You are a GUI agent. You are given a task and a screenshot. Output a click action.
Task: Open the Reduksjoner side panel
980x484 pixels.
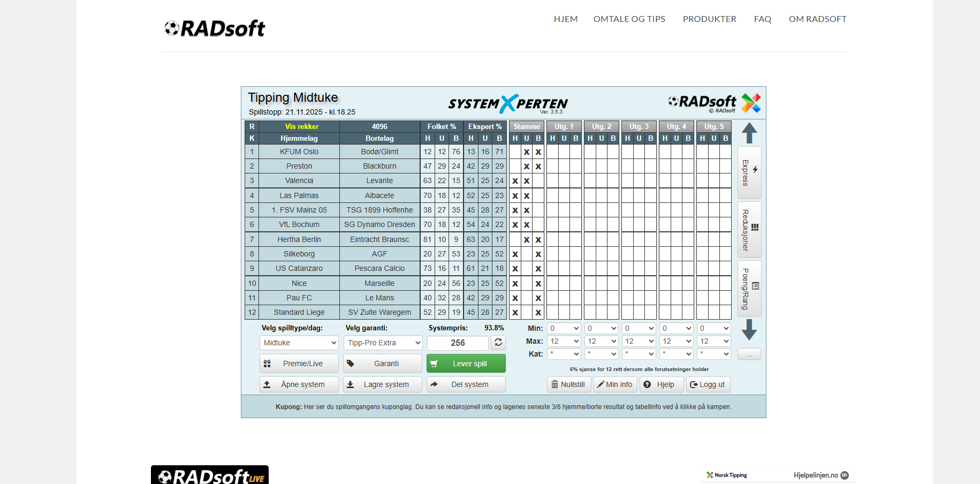(749, 230)
